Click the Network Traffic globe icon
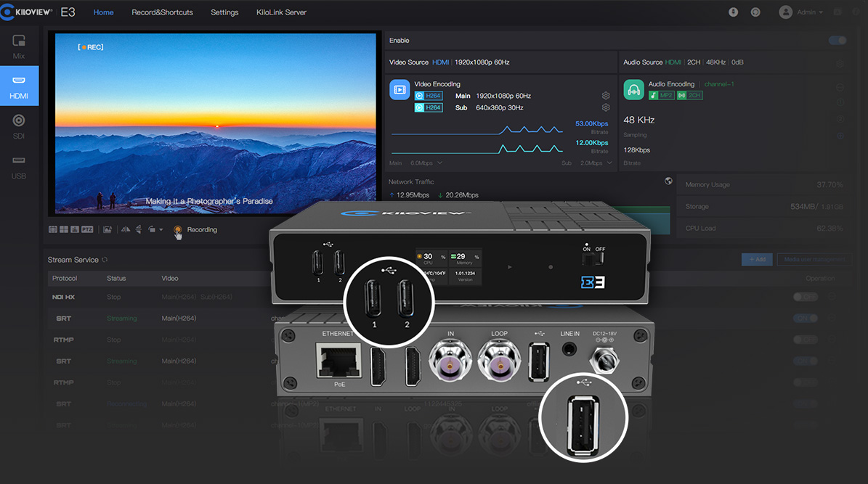This screenshot has width=868, height=484. (x=668, y=181)
